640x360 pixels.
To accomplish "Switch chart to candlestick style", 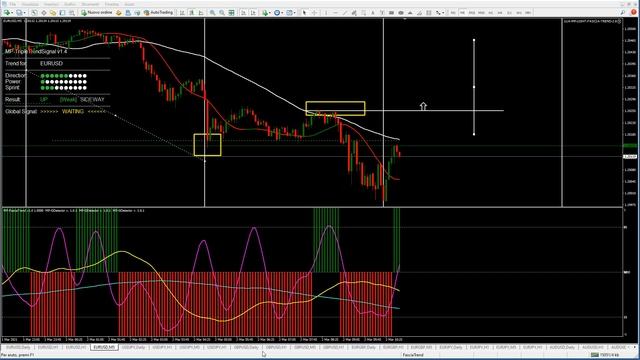I will click(x=191, y=13).
